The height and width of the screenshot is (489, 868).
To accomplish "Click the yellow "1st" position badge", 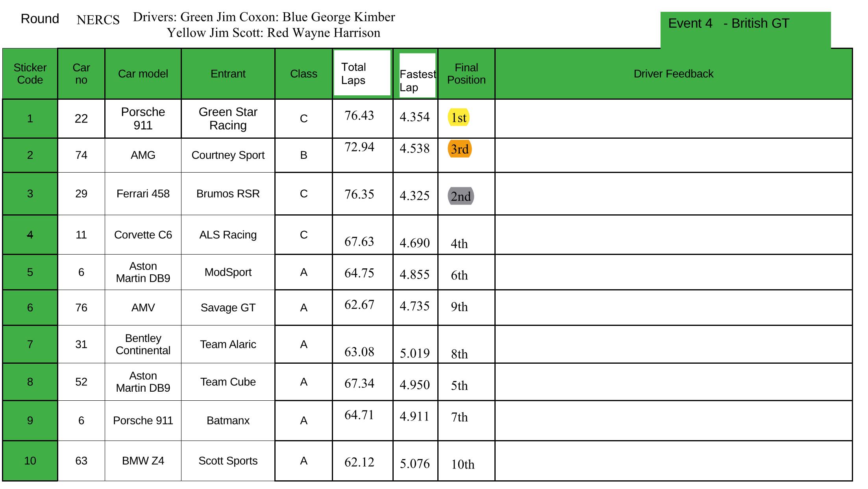I will pos(459,117).
